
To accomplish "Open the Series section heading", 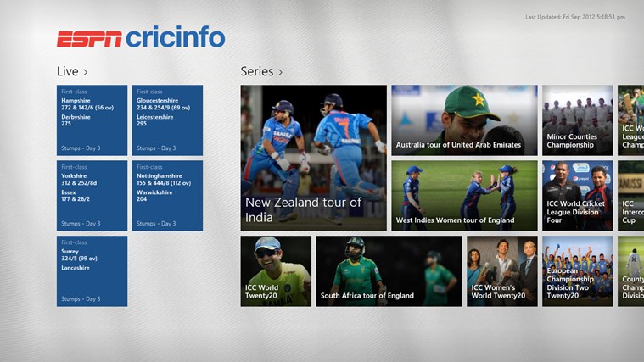I will click(257, 71).
